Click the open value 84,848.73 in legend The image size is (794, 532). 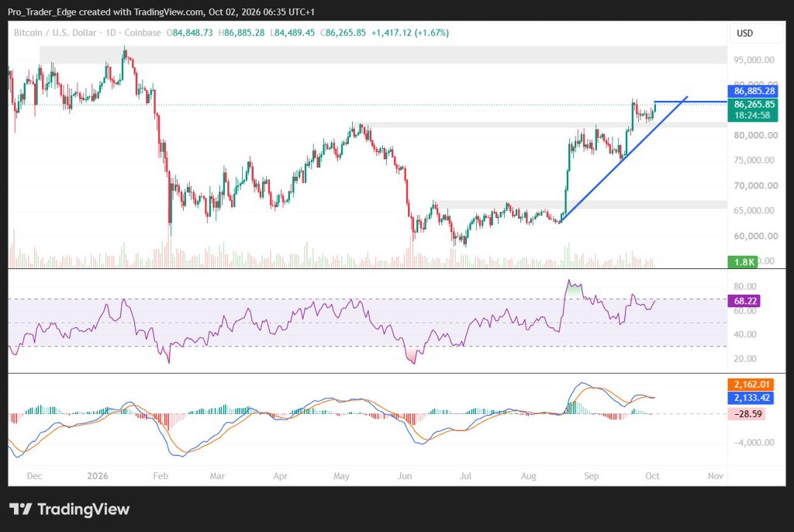192,33
